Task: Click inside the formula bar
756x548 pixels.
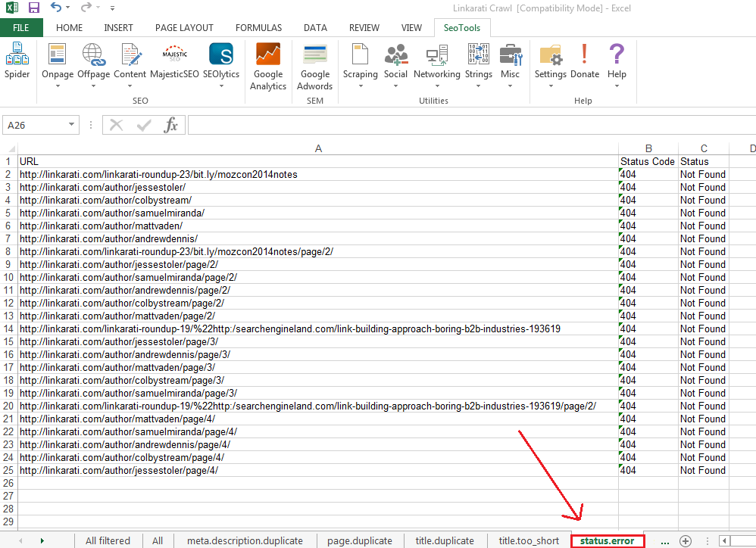Action: pyautogui.click(x=455, y=125)
